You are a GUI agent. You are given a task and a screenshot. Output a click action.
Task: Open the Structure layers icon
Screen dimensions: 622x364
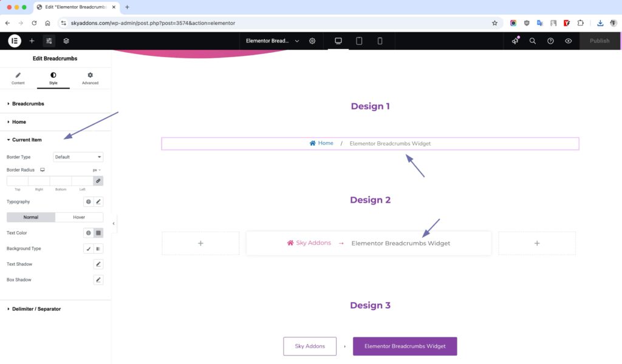[66, 41]
